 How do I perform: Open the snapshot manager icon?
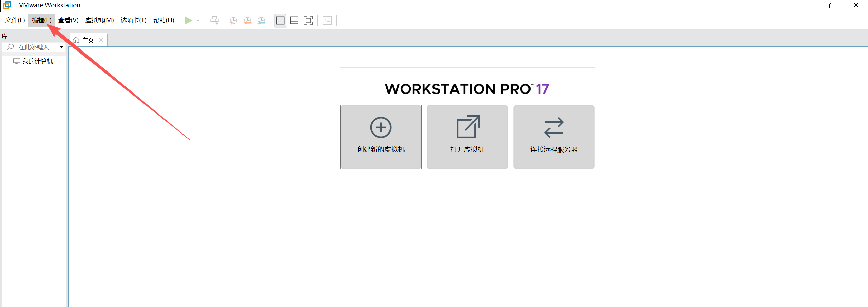coord(262,21)
